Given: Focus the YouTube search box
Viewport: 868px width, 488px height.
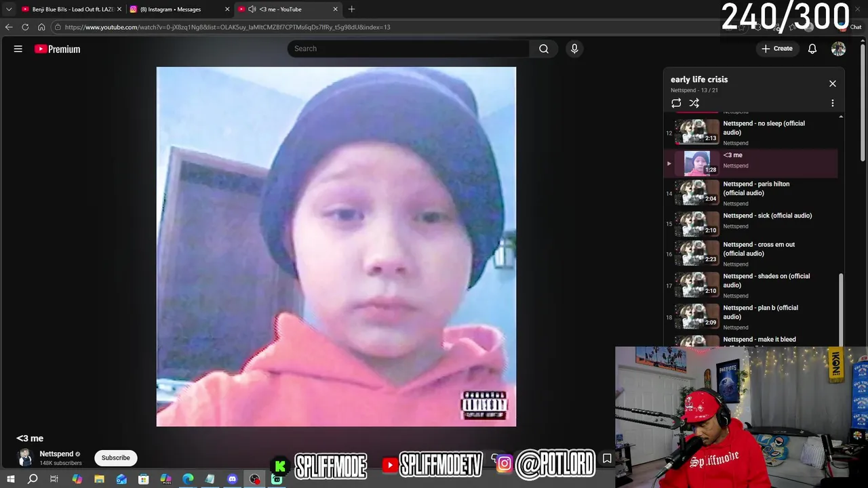Looking at the screenshot, I should tap(409, 49).
